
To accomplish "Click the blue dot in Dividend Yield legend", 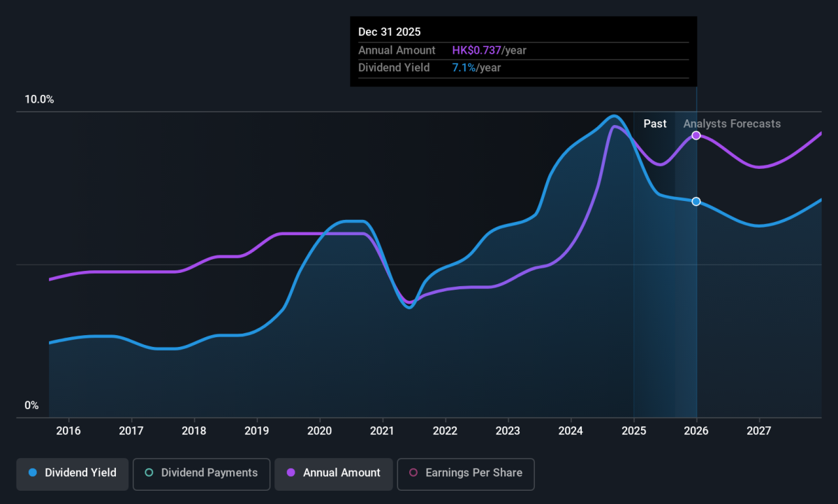I will [33, 473].
